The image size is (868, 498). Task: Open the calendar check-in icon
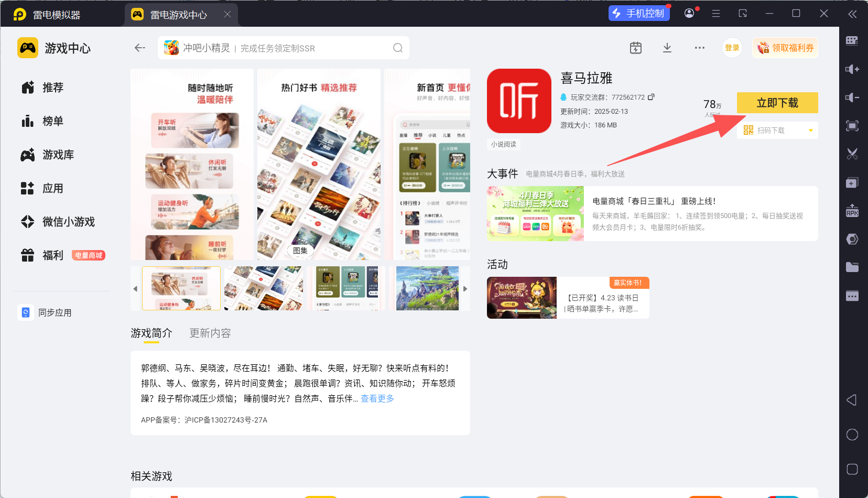point(636,48)
